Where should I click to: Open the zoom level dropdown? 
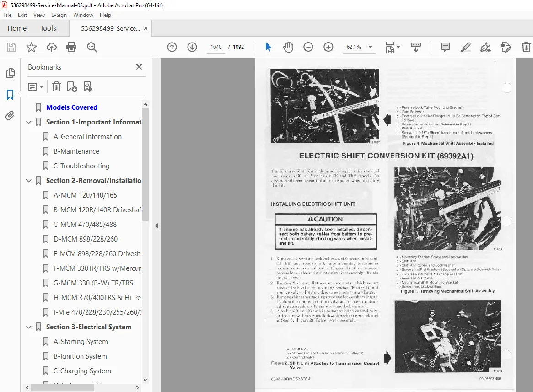pos(370,47)
